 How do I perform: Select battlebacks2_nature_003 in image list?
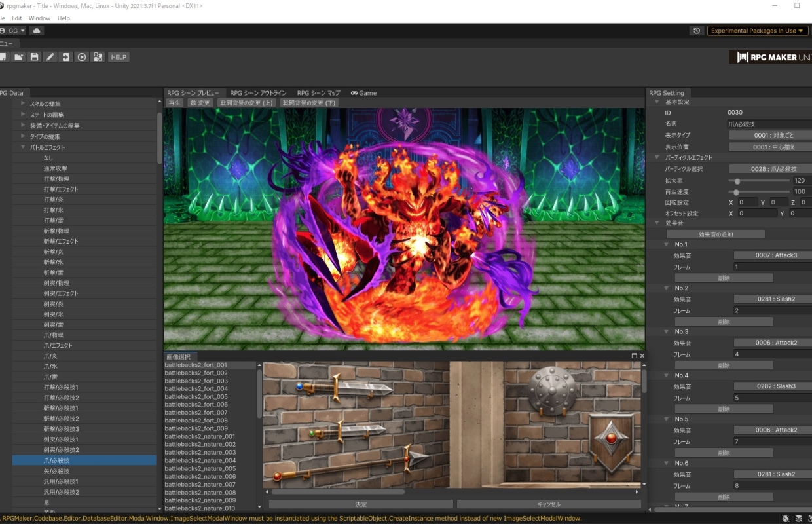pos(210,453)
